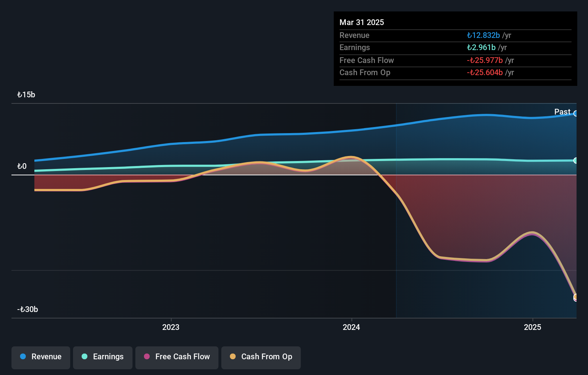This screenshot has height=375, width=588.
Task: Click the ₺12.832b revenue value
Action: click(x=483, y=35)
